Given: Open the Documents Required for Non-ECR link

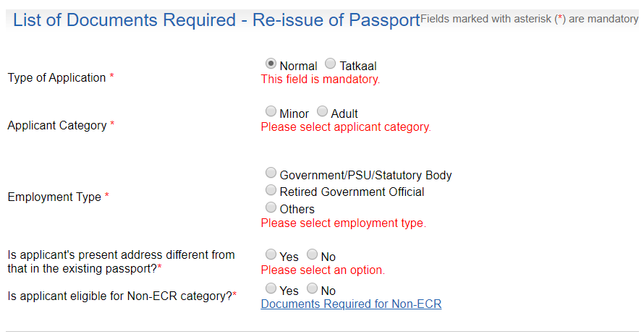Looking at the screenshot, I should [351, 304].
